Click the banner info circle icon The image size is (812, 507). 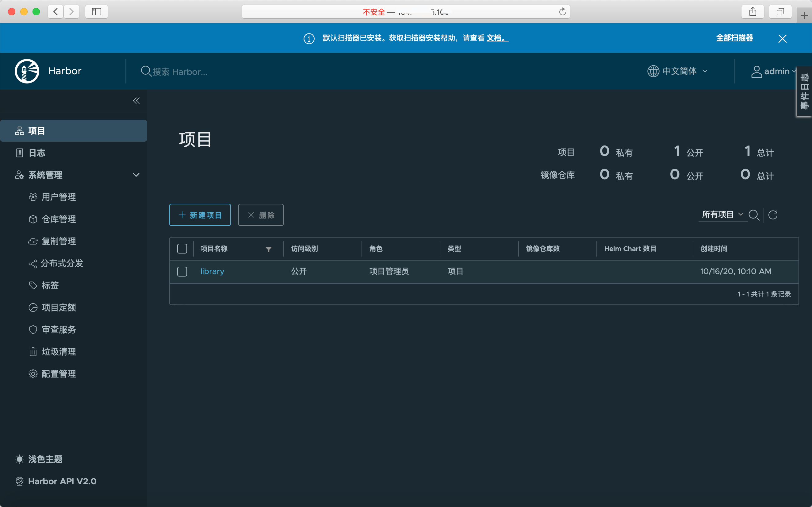309,39
